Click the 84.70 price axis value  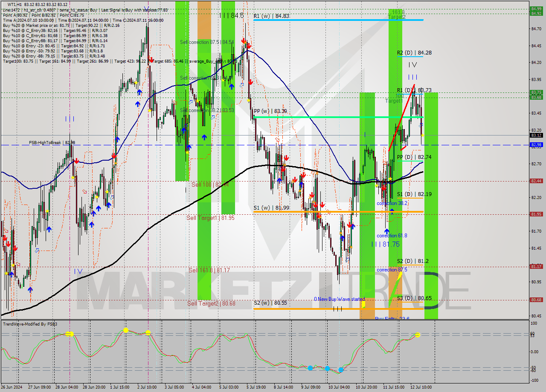(536, 29)
